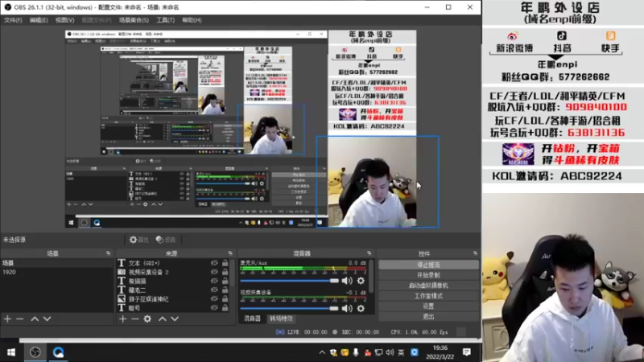Click the blue browser taskbar icon
The image size is (644, 362).
[x=58, y=352]
